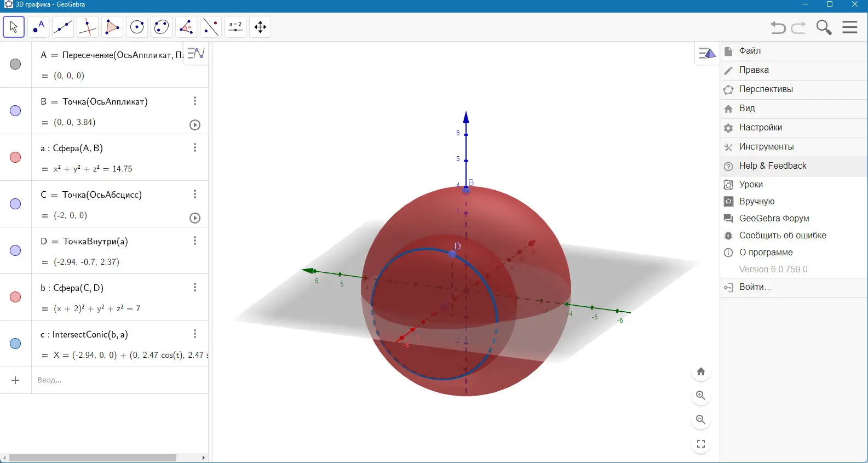The image size is (868, 463).
Task: Toggle visibility of point A
Action: tap(15, 64)
